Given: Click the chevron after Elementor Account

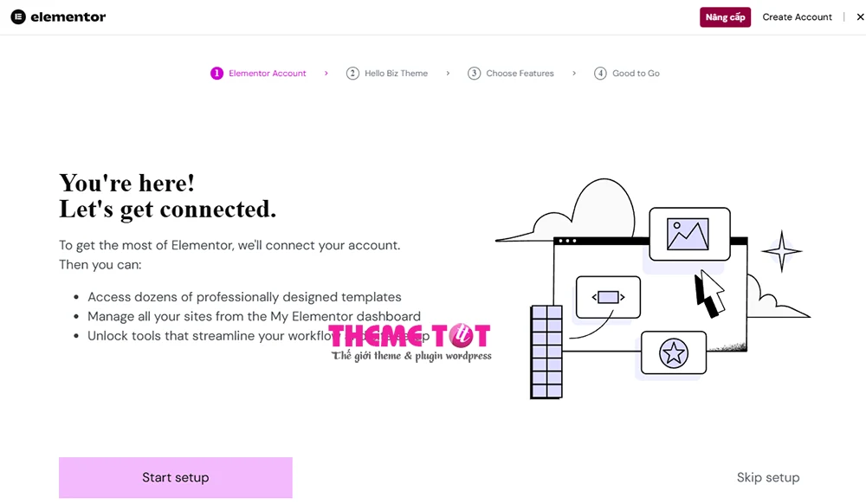Looking at the screenshot, I should click(325, 73).
